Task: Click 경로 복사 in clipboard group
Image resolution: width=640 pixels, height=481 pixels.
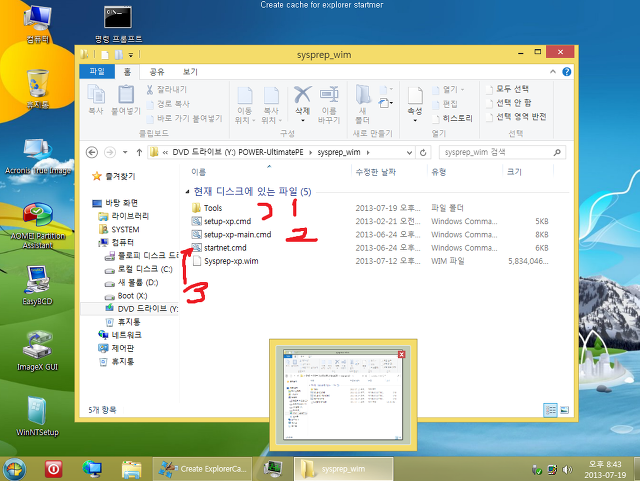Action: 168,104
